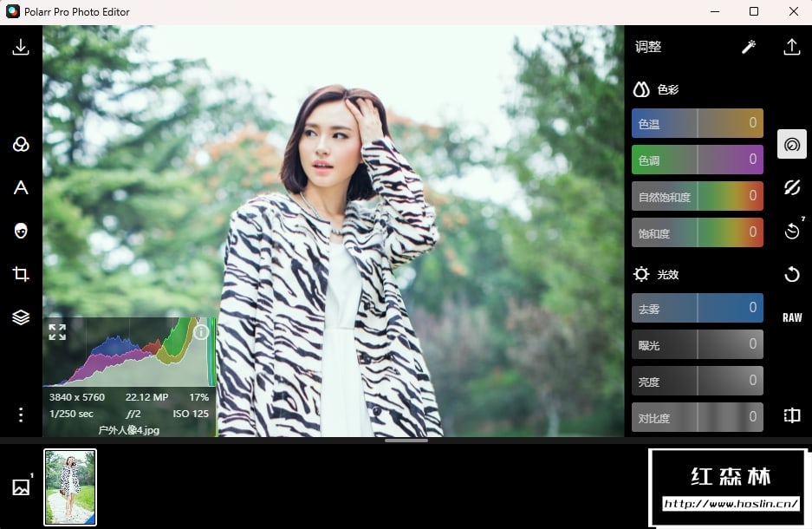Toggle the photo library image icon
Viewport: 812px width, 529px height.
pos(22,487)
